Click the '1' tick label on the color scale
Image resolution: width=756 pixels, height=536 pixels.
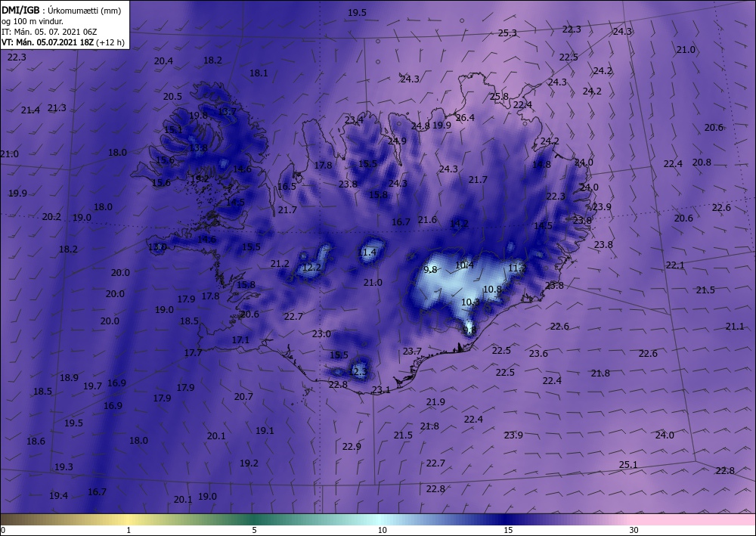point(129,531)
